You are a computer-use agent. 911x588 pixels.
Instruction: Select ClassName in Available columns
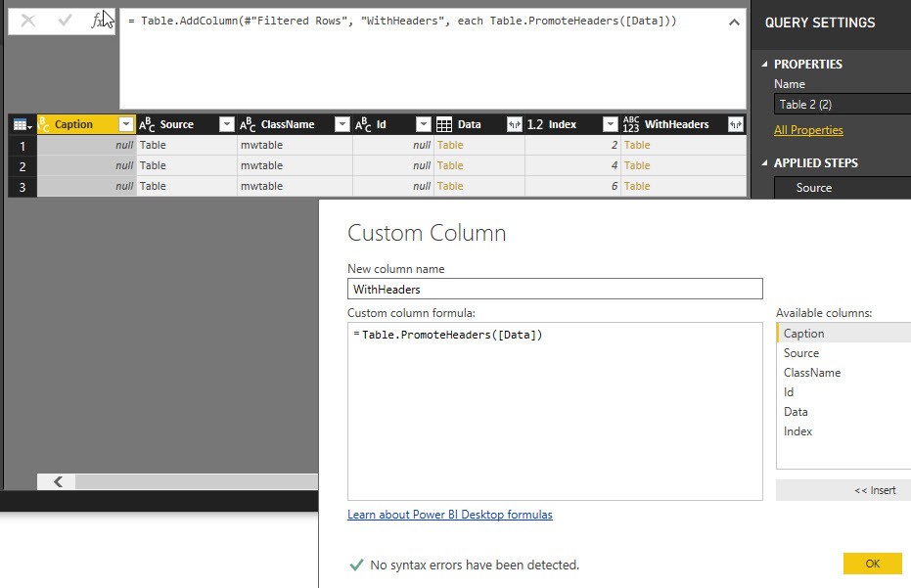coord(843,373)
